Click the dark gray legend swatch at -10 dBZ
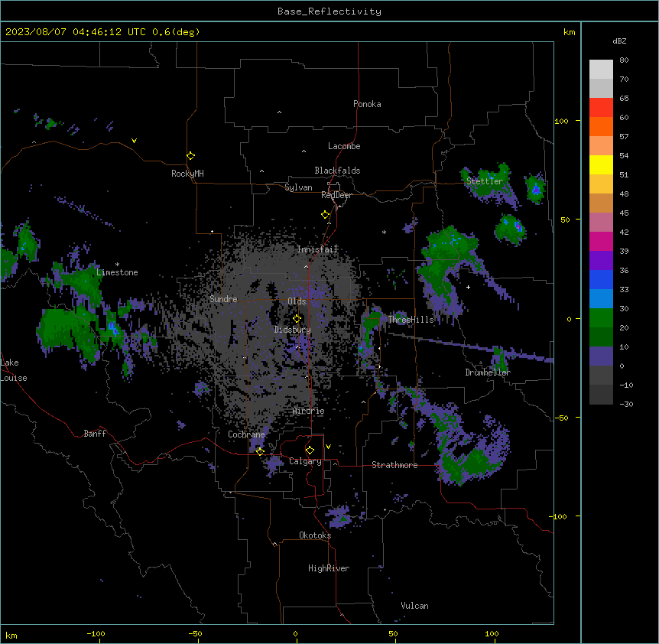Screen dimensions: 659x644 [601, 395]
